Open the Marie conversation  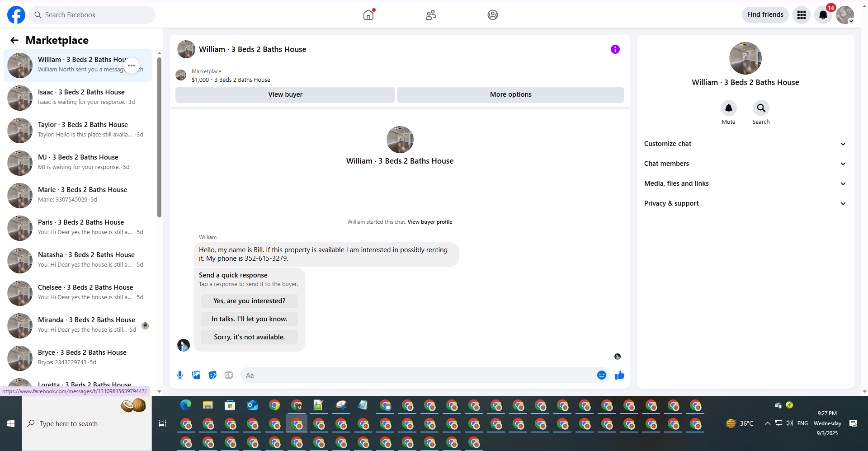(78, 196)
